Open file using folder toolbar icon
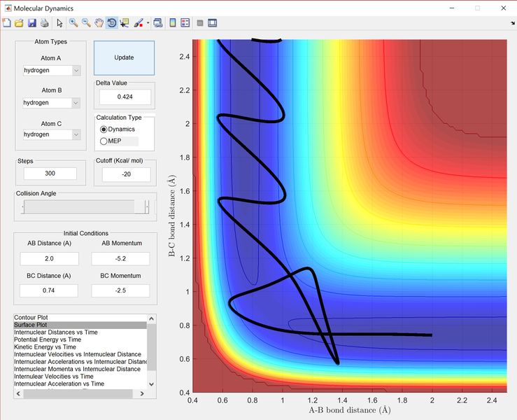 [x=19, y=23]
